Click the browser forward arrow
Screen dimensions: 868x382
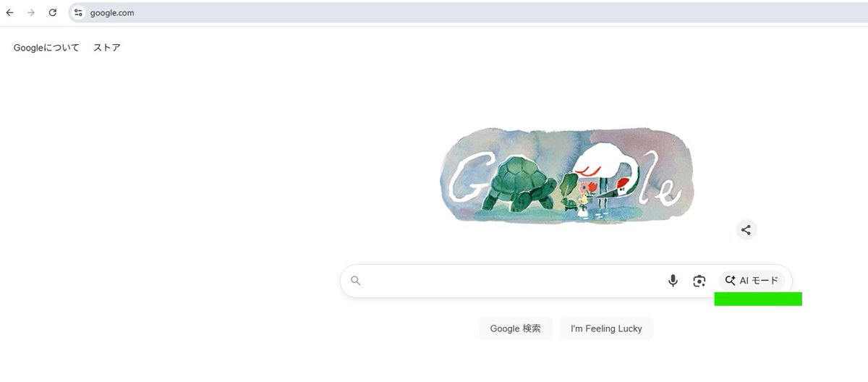[30, 13]
